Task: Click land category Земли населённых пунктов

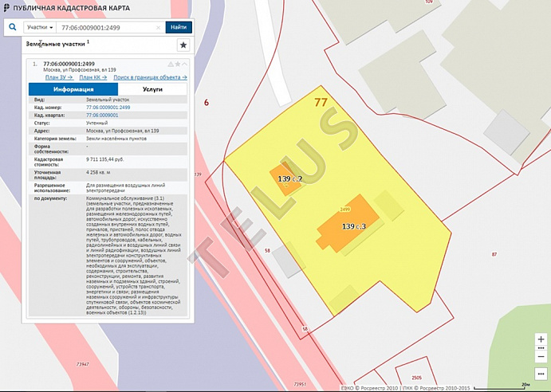Action: pyautogui.click(x=116, y=139)
